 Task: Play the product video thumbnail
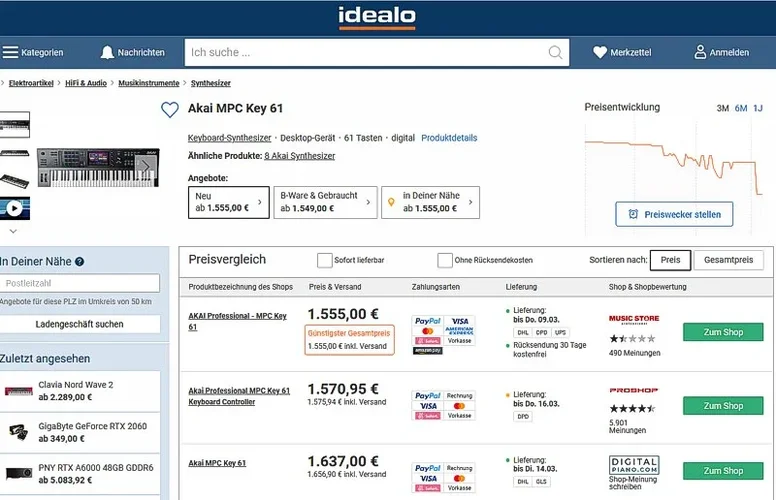pos(15,209)
